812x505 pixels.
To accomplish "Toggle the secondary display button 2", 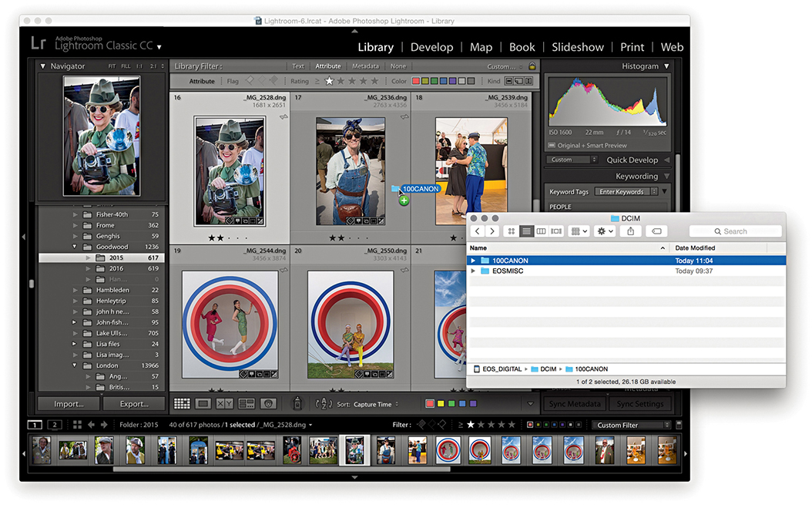I will coord(55,425).
